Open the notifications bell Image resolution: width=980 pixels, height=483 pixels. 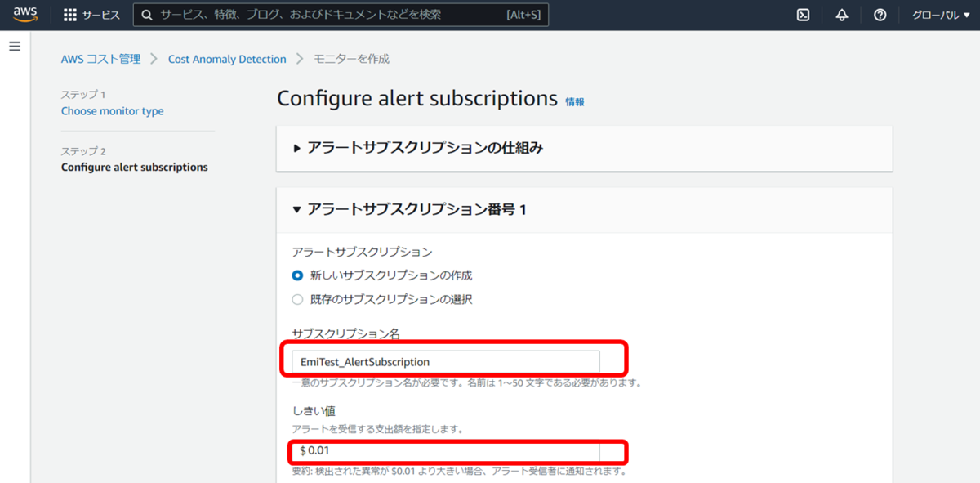[842, 15]
